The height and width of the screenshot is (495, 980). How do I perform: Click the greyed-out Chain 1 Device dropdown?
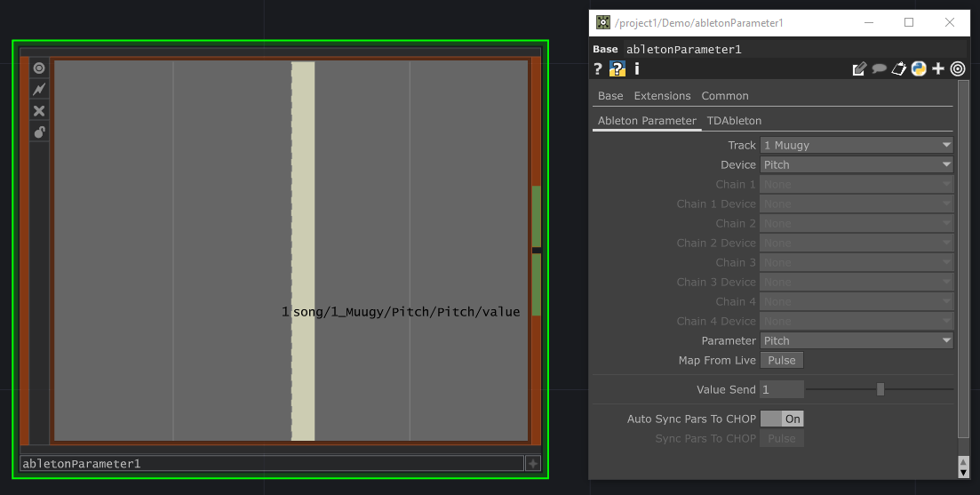tap(857, 204)
